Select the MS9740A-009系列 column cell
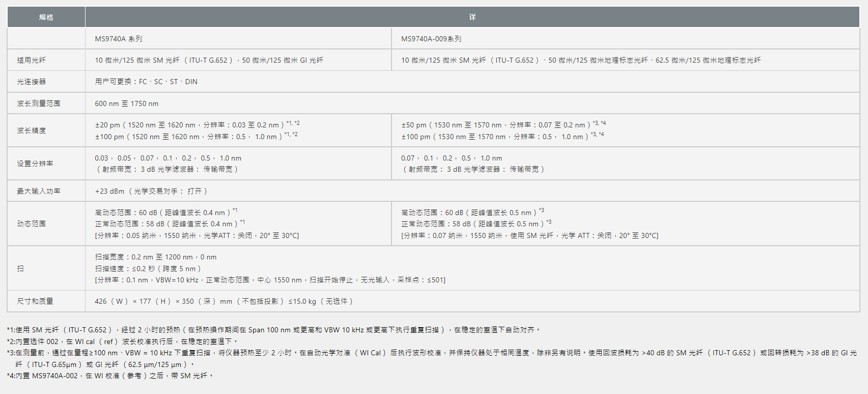868x394 pixels. coord(431,39)
